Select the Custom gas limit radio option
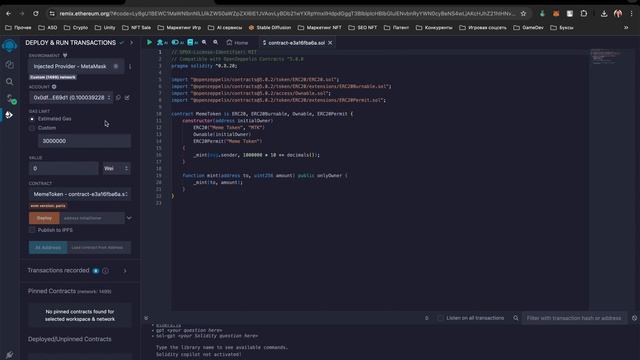The width and height of the screenshot is (640, 360). click(x=32, y=128)
